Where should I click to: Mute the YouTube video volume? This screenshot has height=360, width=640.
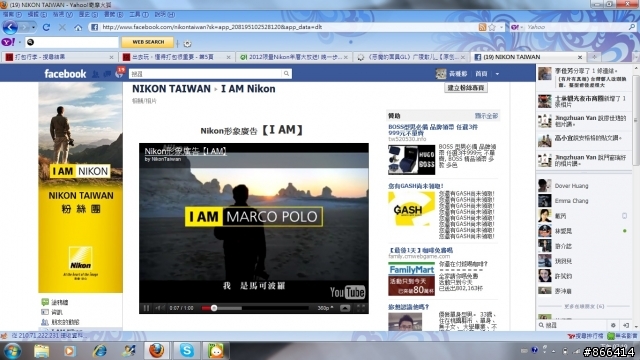coord(160,308)
